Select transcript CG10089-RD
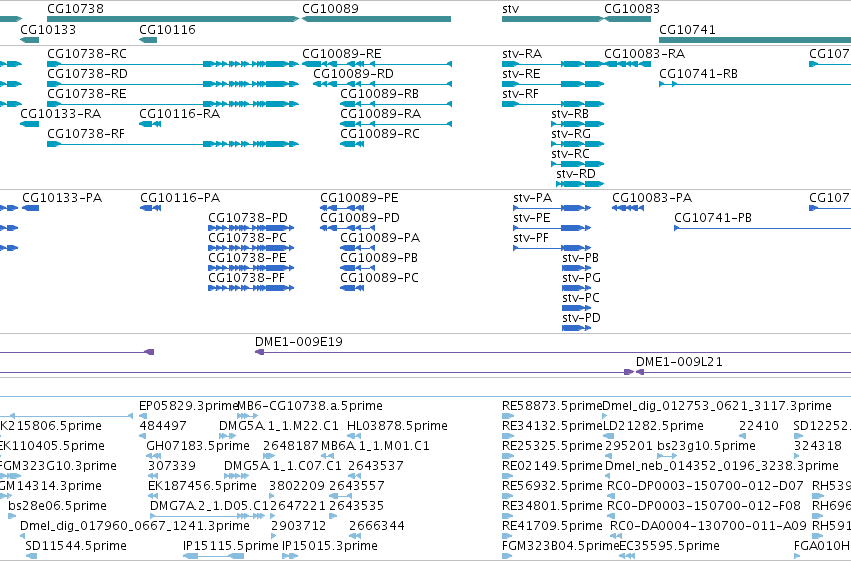The image size is (851, 561). [x=353, y=74]
